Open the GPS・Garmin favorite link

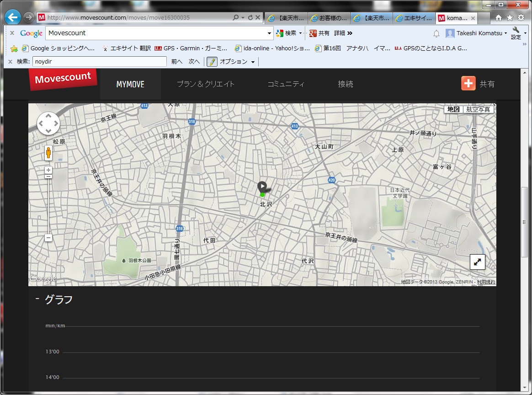click(x=191, y=48)
